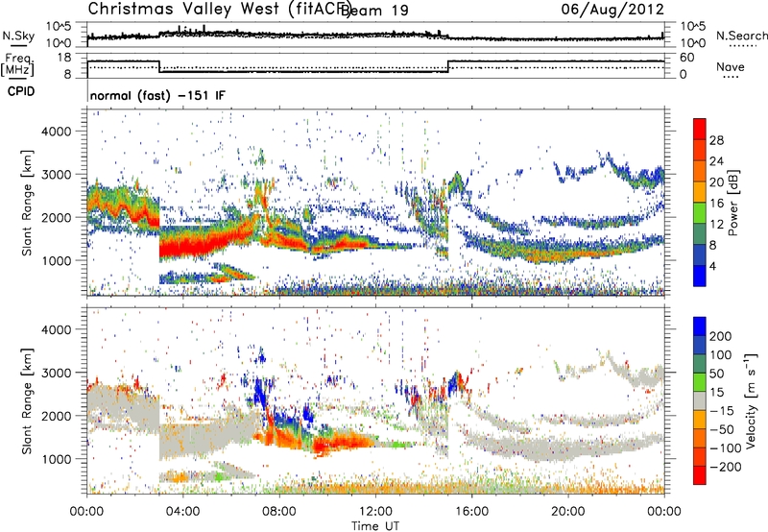Image resolution: width=768 pixels, height=532 pixels.
Task: Select the '16' label on Power color bar
Action: [x=716, y=204]
